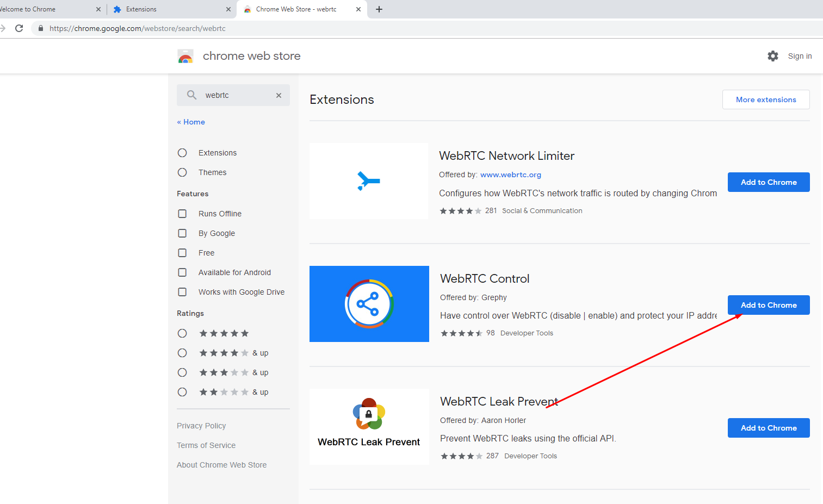Image resolution: width=823 pixels, height=504 pixels.
Task: Click the More extensions button
Action: click(766, 99)
